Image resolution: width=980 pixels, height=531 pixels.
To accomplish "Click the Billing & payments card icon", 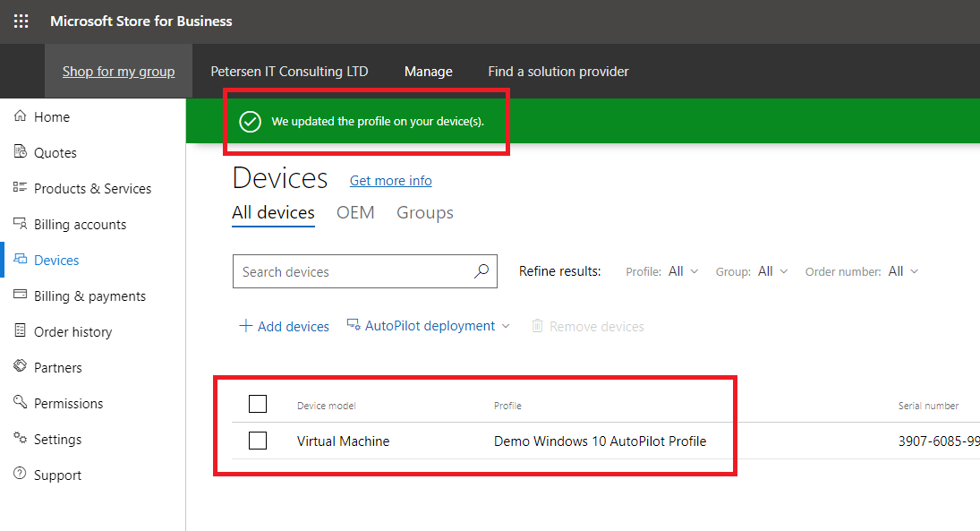I will (x=20, y=295).
